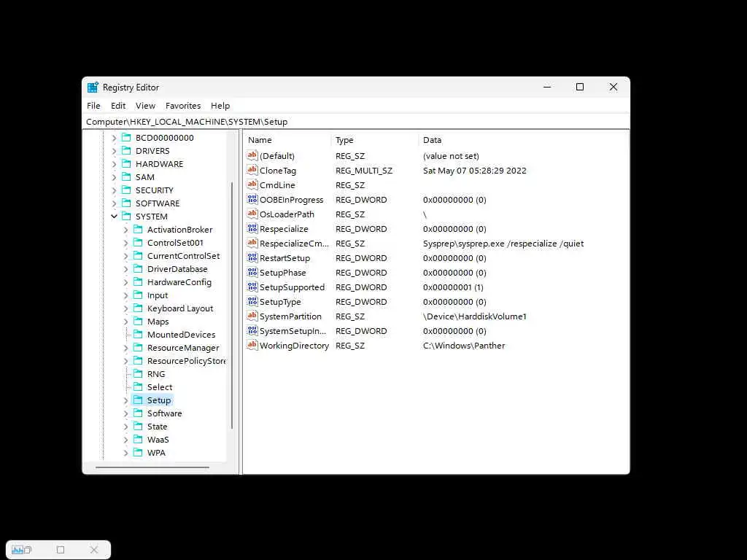Open the Help menu
This screenshot has height=560, width=747.
pos(220,106)
